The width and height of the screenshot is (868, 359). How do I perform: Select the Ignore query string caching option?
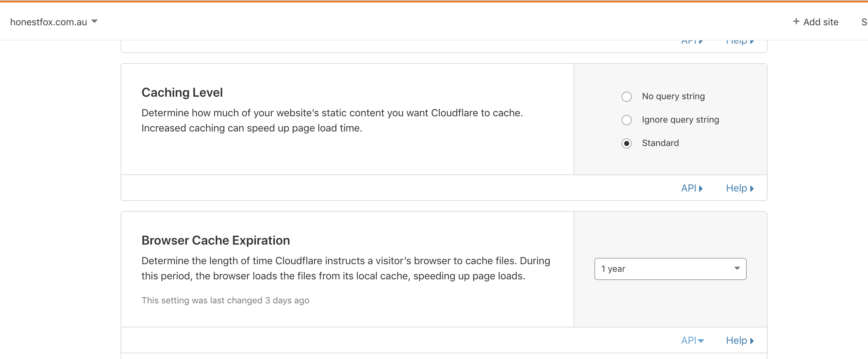pos(626,120)
